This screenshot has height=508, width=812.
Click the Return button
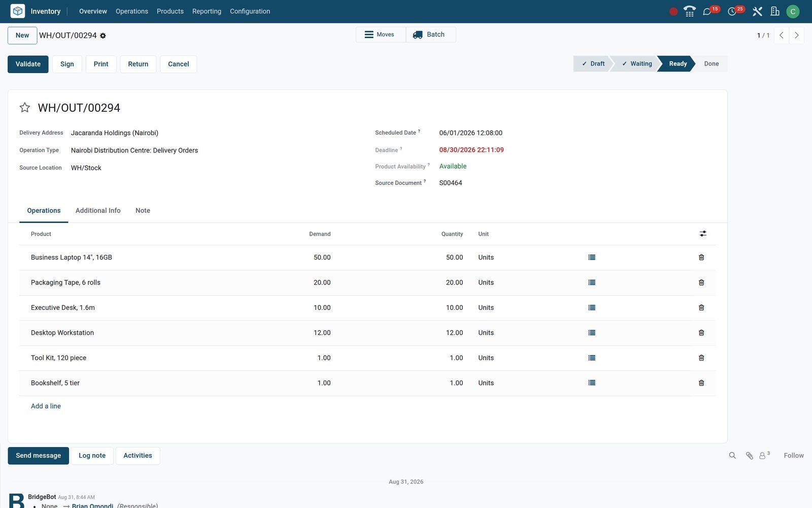138,64
